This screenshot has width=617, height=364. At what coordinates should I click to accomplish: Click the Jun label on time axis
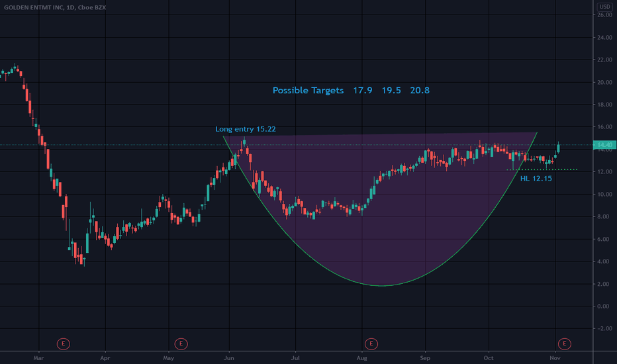tap(228, 358)
